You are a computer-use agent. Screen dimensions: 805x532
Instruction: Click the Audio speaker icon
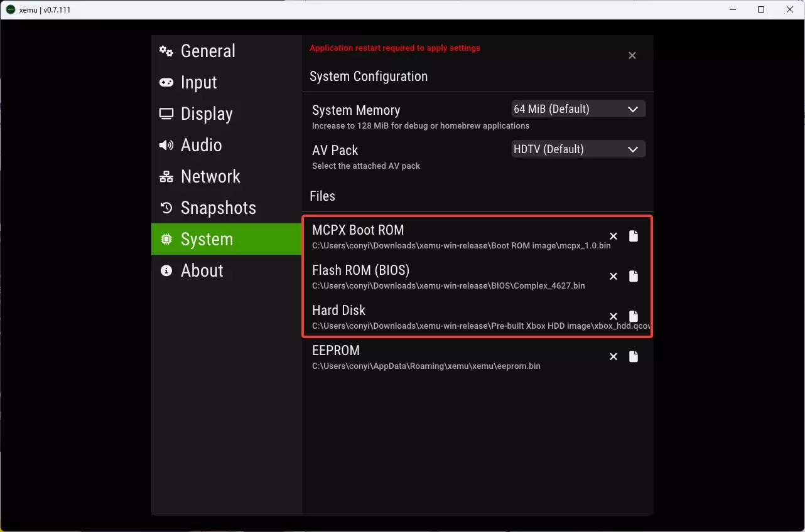166,145
